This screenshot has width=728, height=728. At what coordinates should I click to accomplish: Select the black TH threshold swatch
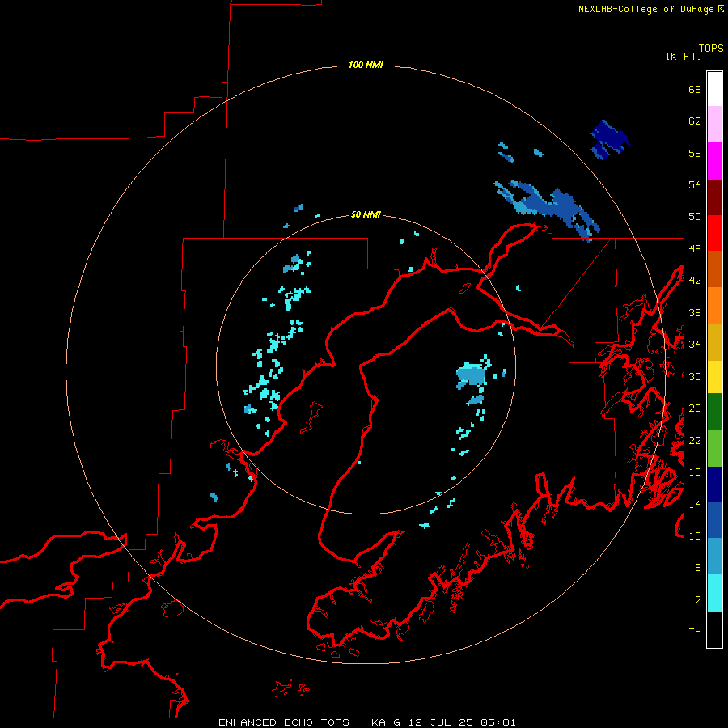[x=714, y=629]
